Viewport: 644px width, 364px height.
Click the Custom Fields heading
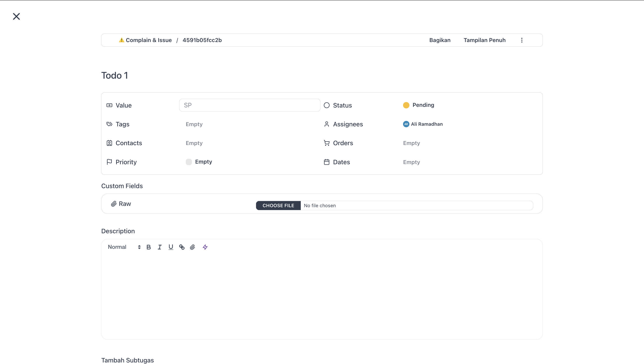click(x=122, y=186)
